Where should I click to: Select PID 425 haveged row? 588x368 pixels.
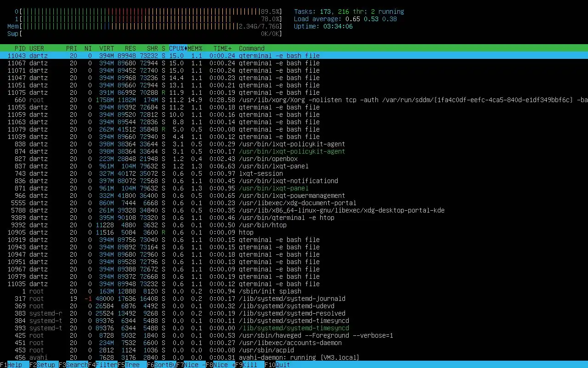point(294,335)
